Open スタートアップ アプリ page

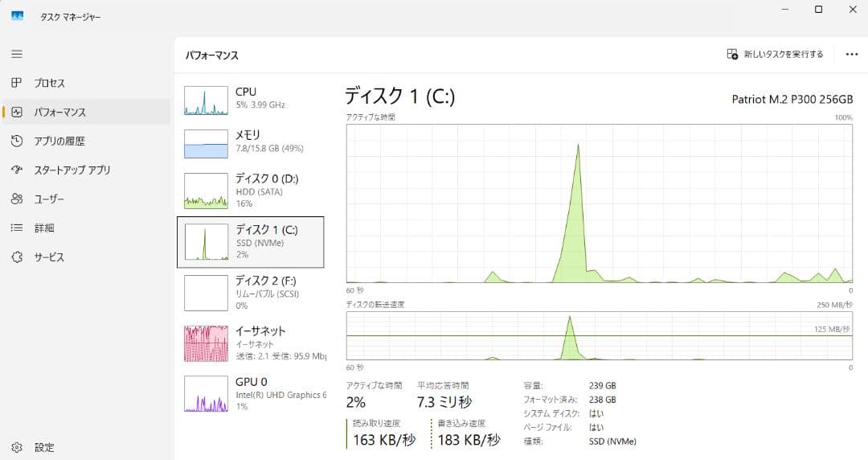(x=86, y=170)
